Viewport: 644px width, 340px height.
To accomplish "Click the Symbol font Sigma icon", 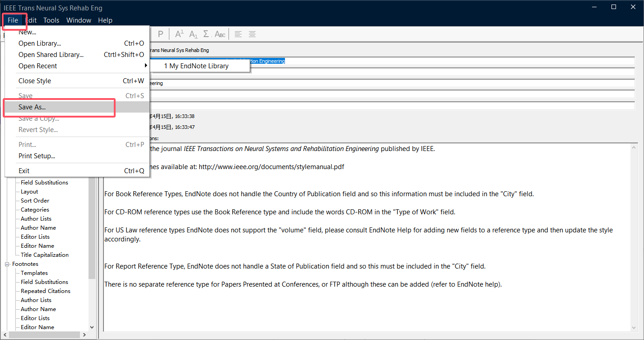I will coord(207,34).
